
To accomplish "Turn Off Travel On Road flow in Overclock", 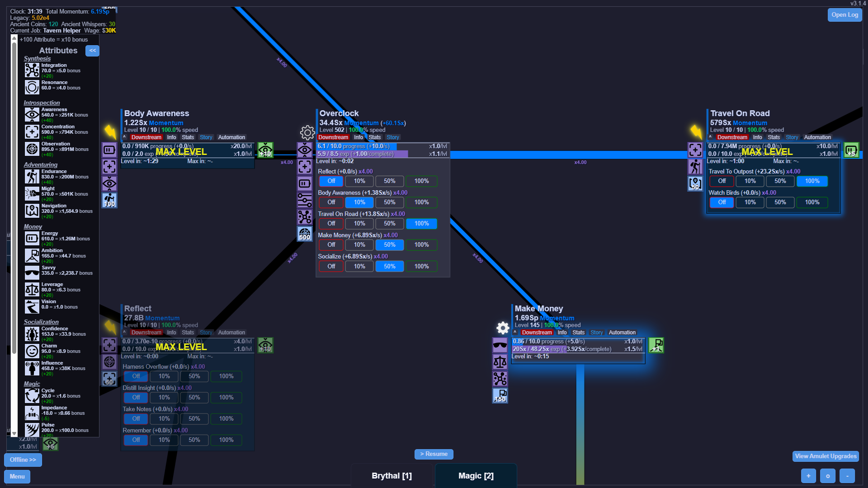I will (x=331, y=224).
